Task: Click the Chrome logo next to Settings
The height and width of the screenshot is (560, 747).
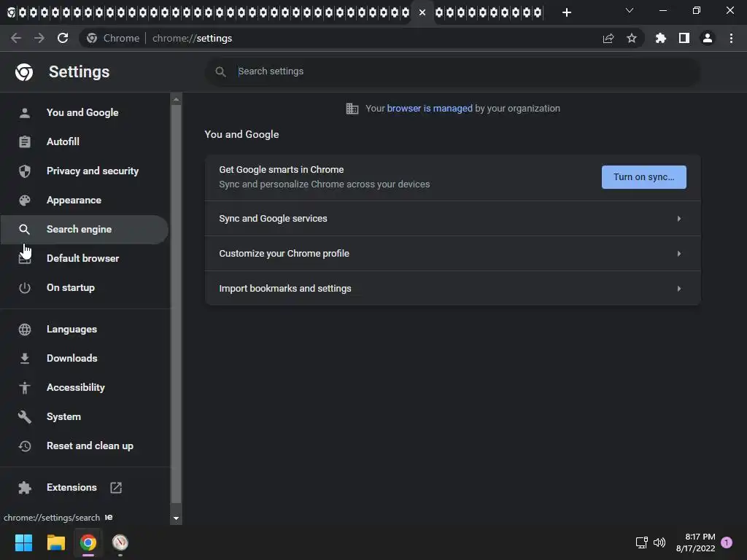Action: (x=24, y=72)
